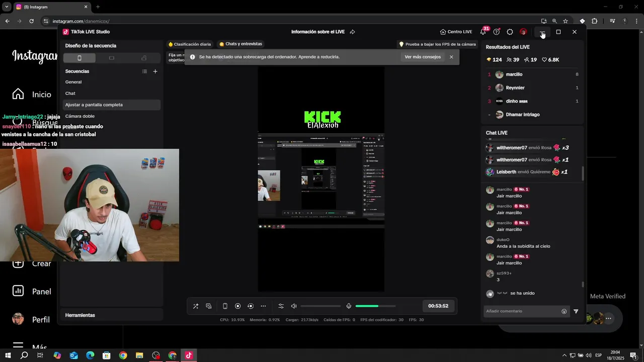Open Instagram Inicio sidebar item
Image resolution: width=644 pixels, height=362 pixels.
32,95
